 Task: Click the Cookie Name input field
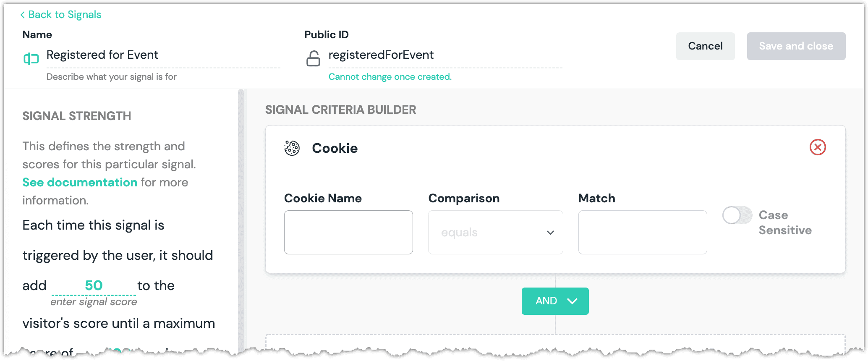pos(348,233)
